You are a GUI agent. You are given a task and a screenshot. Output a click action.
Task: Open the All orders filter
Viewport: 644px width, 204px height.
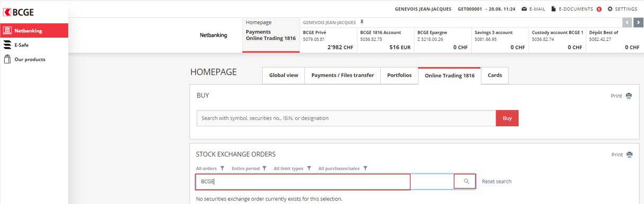[x=210, y=168]
